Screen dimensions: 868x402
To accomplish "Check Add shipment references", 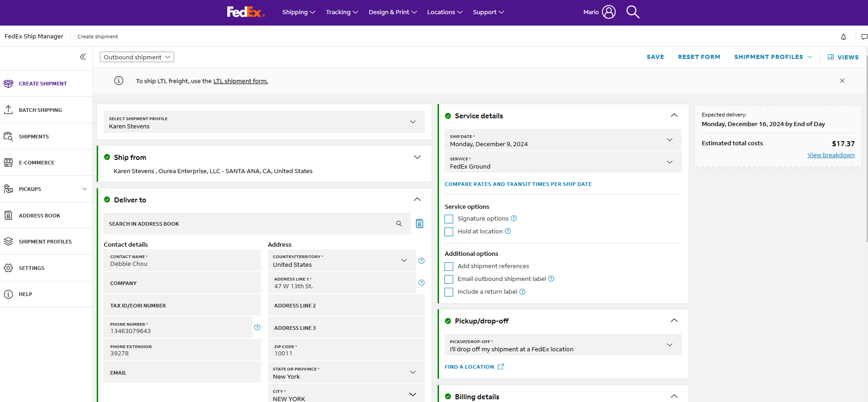I will (449, 266).
